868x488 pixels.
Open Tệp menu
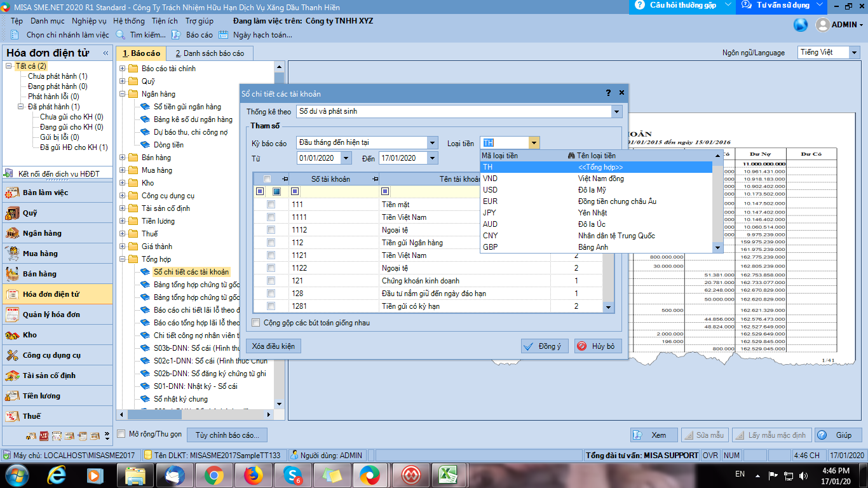[17, 21]
